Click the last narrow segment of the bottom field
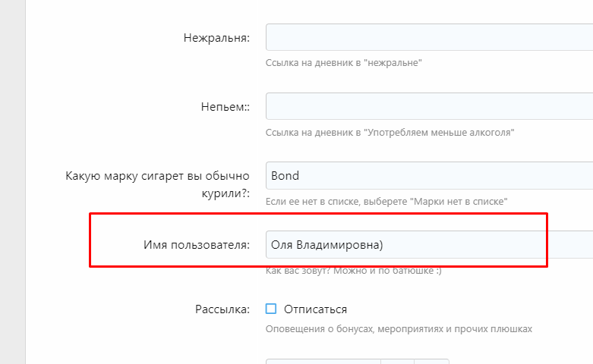Viewport: 593px width, 364px height. 432,362
